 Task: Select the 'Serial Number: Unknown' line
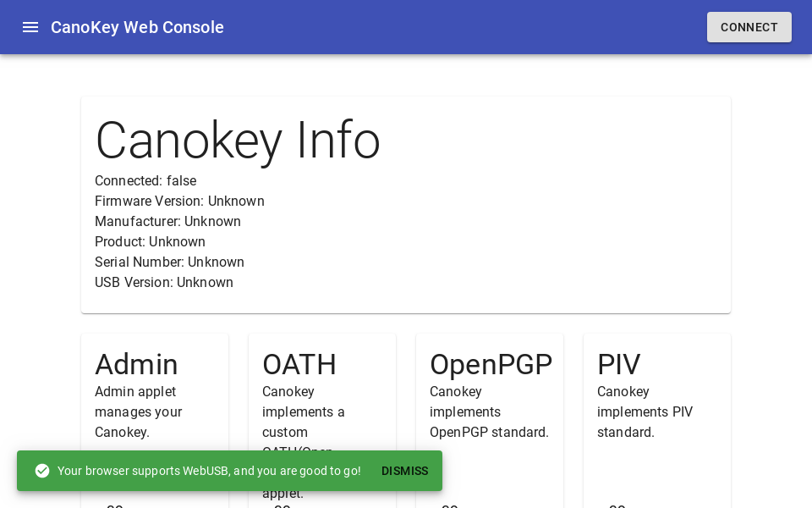coord(169,262)
